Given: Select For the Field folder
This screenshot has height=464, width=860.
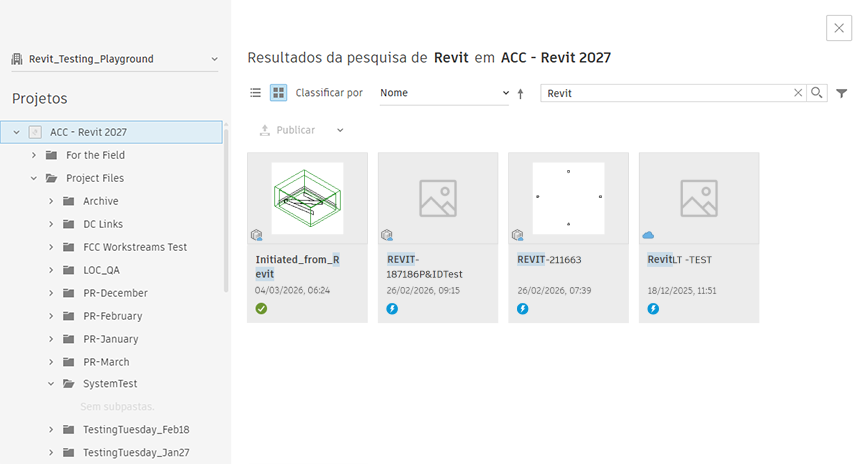Looking at the screenshot, I should [x=95, y=155].
